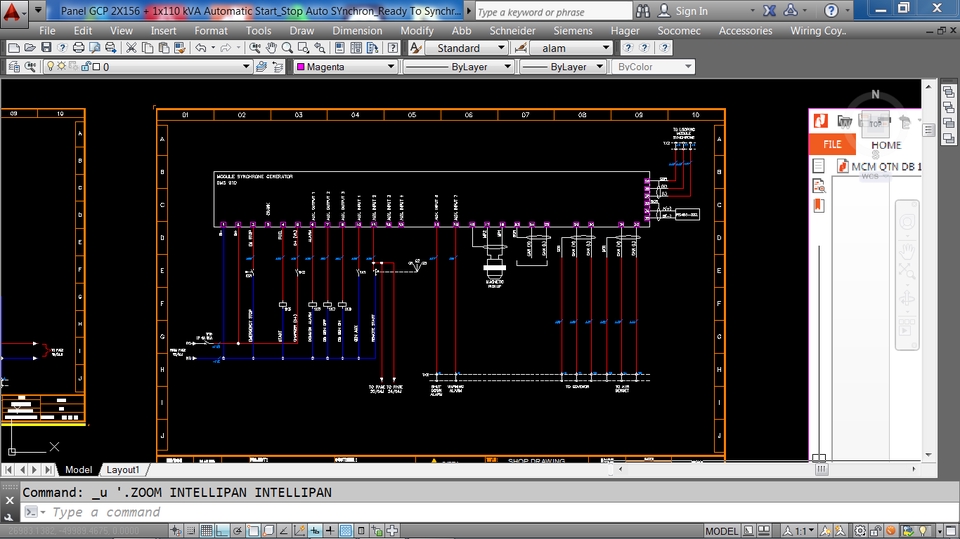Click the Paste clipboard icon
The image size is (960, 539).
(x=163, y=48)
